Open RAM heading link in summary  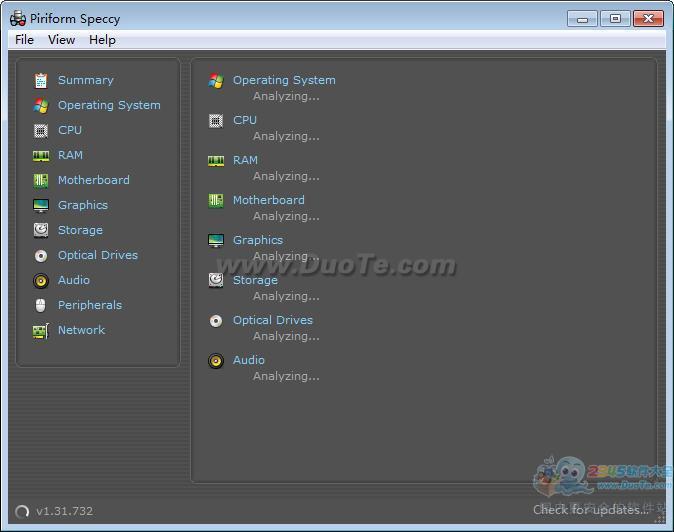coord(245,160)
